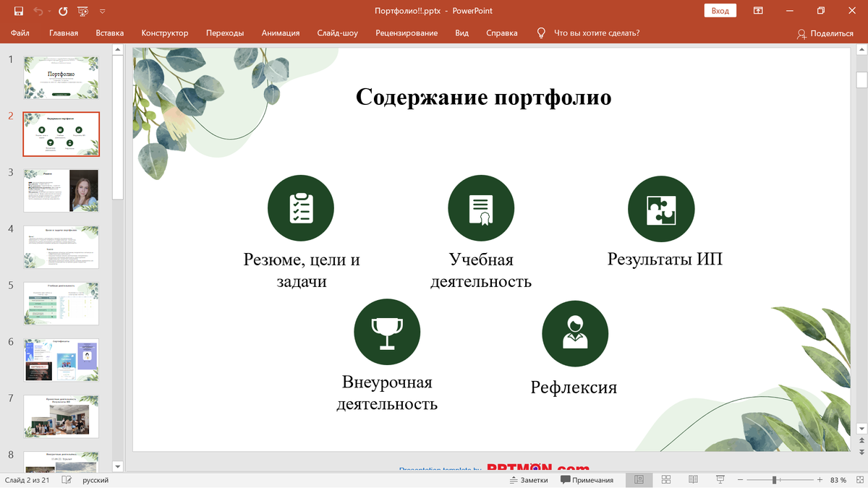Screen dimensions: 868x488
Task: Open the Анимация ribbon tab
Action: tap(281, 33)
